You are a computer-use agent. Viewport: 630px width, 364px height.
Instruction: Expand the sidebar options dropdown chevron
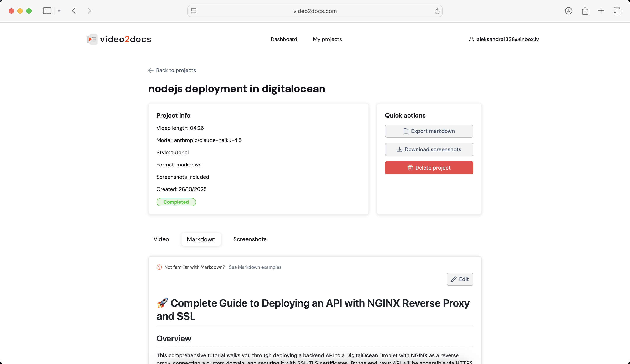coord(59,11)
